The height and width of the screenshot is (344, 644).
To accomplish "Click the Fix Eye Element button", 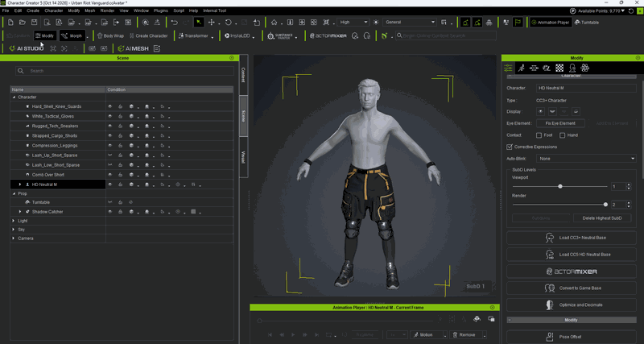I will click(560, 123).
